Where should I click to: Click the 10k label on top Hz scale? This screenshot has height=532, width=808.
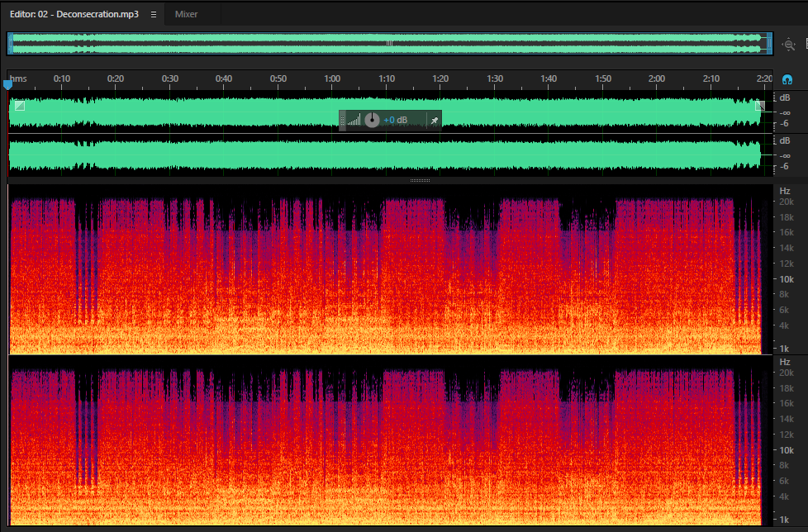(787, 279)
